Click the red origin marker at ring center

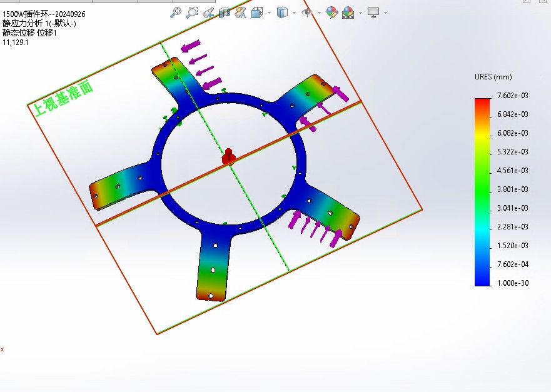pyautogui.click(x=229, y=157)
